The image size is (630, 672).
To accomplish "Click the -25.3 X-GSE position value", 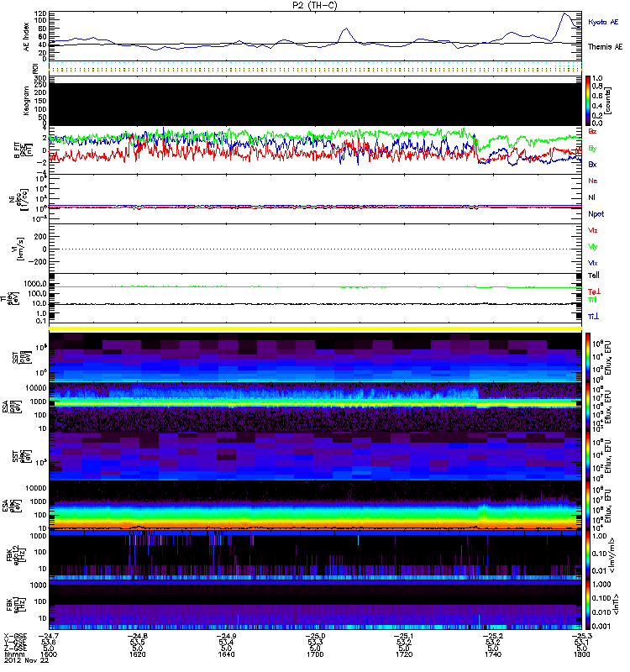I will [581, 636].
